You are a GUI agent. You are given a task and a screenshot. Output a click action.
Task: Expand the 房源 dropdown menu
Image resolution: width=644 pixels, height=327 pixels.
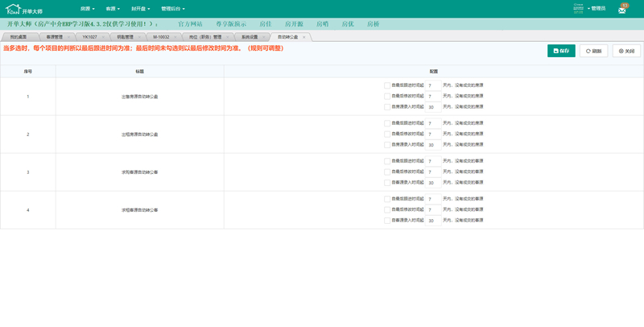tap(87, 9)
